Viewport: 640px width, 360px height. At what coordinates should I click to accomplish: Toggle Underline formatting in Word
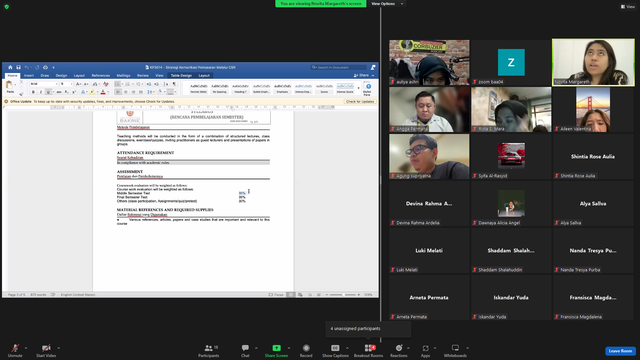(48, 92)
